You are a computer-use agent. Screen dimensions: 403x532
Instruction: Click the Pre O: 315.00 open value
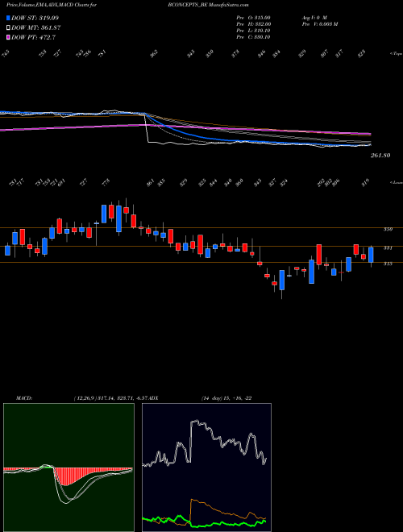[253, 18]
